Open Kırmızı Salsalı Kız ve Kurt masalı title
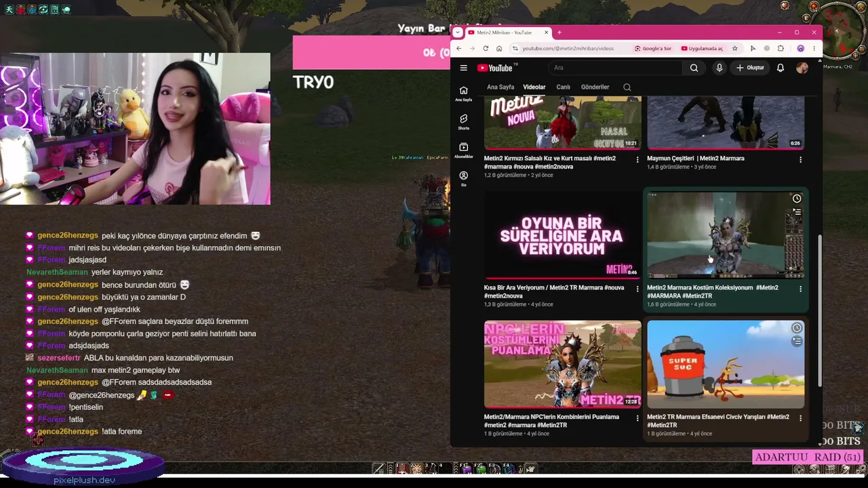This screenshot has width=868, height=488. pos(550,163)
